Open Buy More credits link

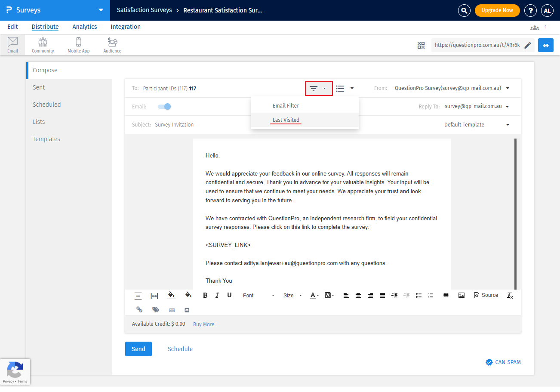[x=203, y=324]
